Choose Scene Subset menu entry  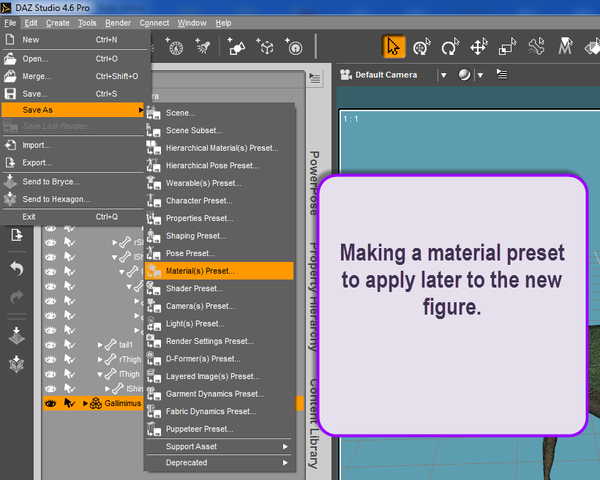[219, 130]
